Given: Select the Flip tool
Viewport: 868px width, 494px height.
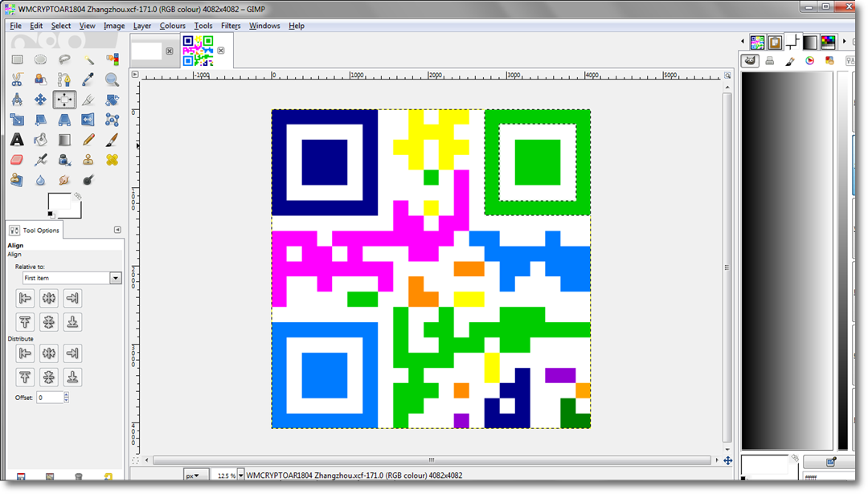Looking at the screenshot, I should [x=88, y=120].
